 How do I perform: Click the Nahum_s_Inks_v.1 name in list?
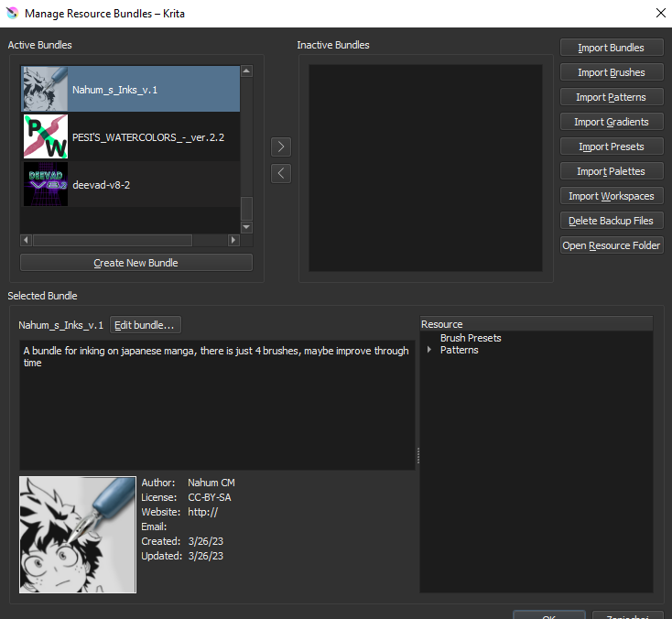[x=114, y=90]
